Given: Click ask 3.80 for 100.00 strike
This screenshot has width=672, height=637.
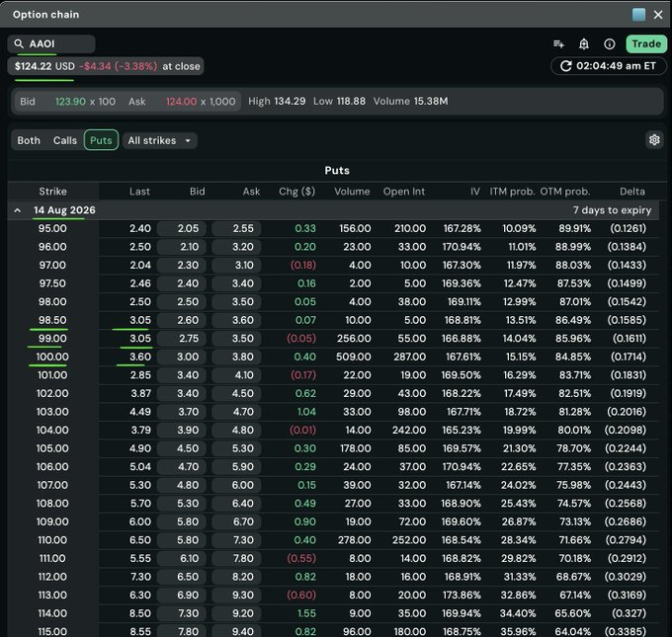Looking at the screenshot, I should (236, 357).
